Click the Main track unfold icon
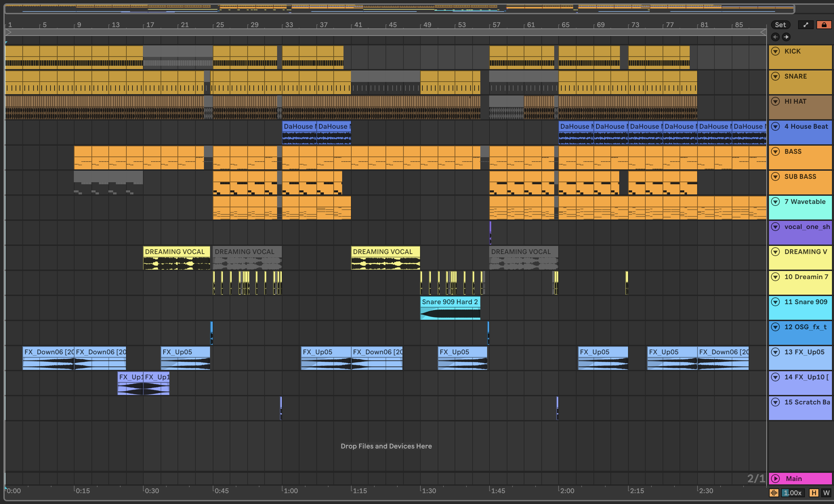Image resolution: width=834 pixels, height=504 pixels. click(775, 479)
